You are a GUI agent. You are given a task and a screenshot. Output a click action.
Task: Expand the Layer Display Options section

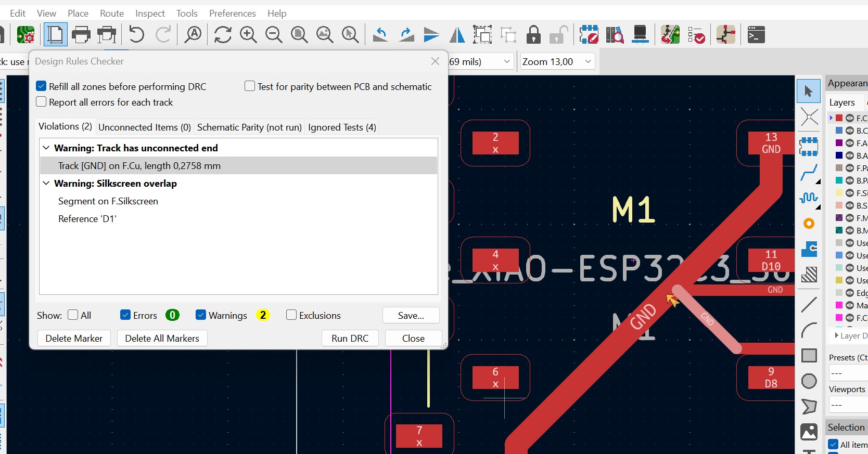(836, 335)
